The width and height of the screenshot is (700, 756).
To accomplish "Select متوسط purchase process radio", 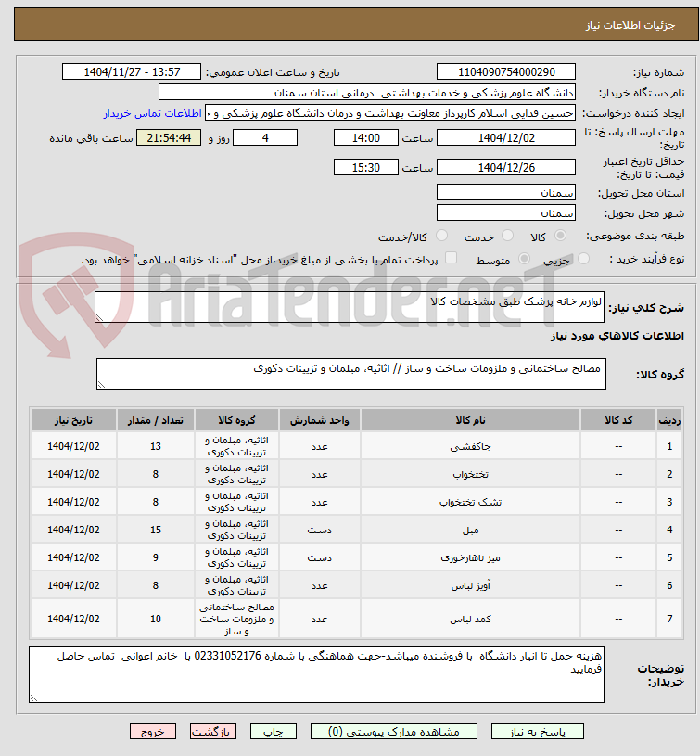I will coord(524,259).
